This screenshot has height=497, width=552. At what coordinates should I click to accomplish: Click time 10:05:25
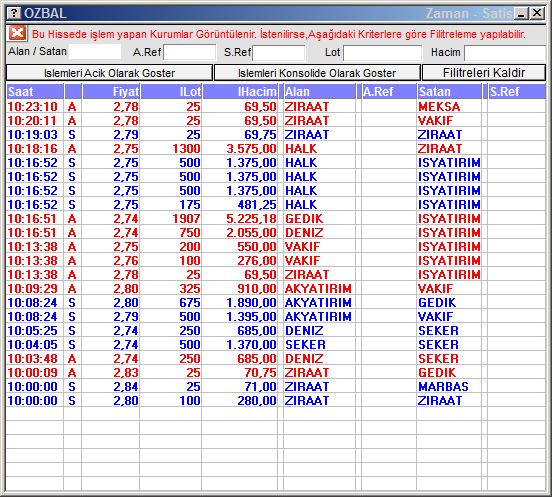(x=32, y=331)
